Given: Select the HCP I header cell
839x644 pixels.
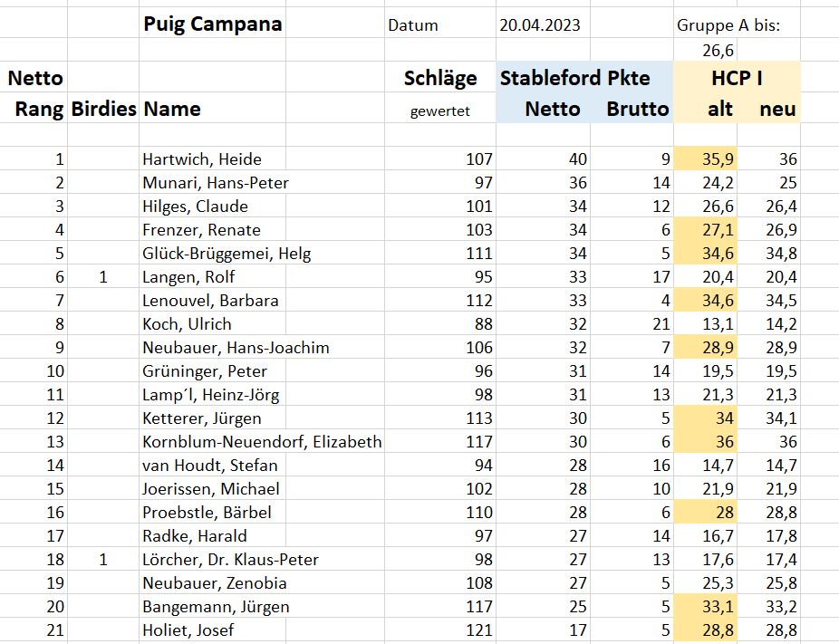Looking at the screenshot, I should pos(737,78).
